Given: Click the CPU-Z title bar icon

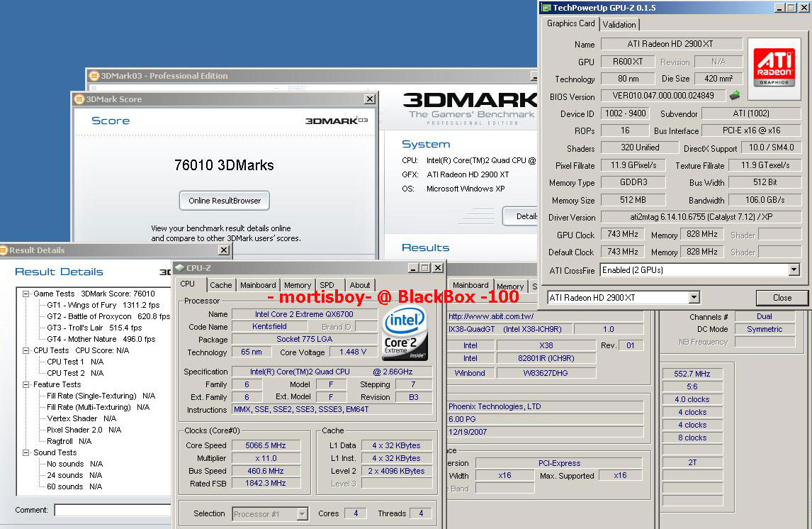Looking at the screenshot, I should pos(180,268).
